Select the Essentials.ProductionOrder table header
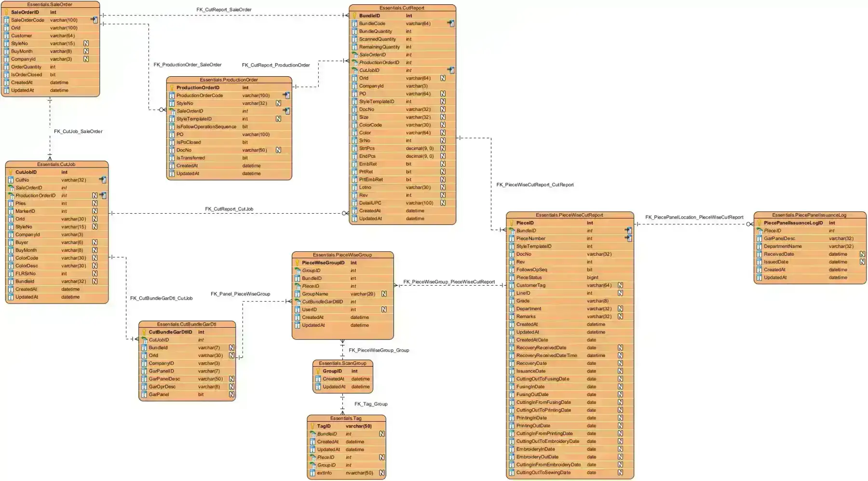This screenshot has width=868, height=481. (229, 80)
